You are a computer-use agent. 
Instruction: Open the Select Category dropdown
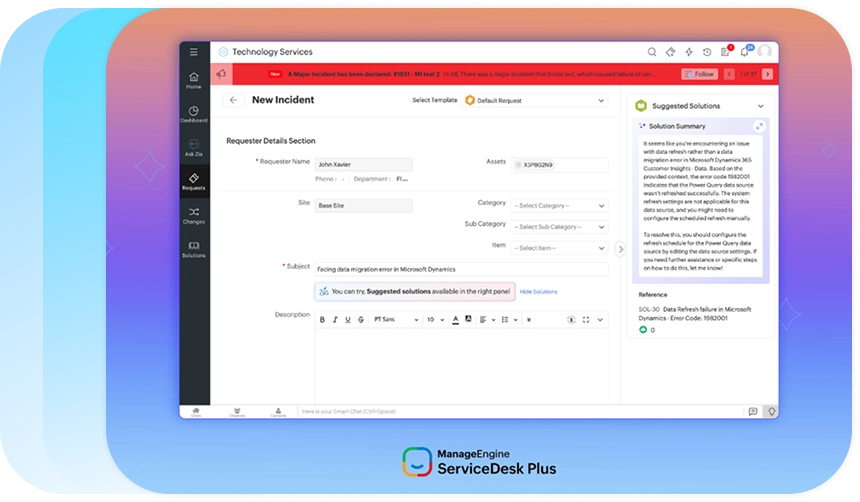click(x=559, y=205)
